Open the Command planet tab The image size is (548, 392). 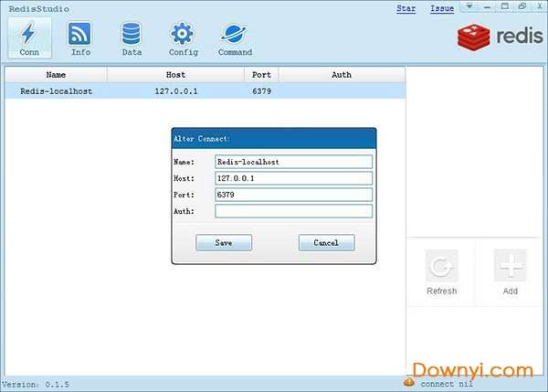click(235, 37)
